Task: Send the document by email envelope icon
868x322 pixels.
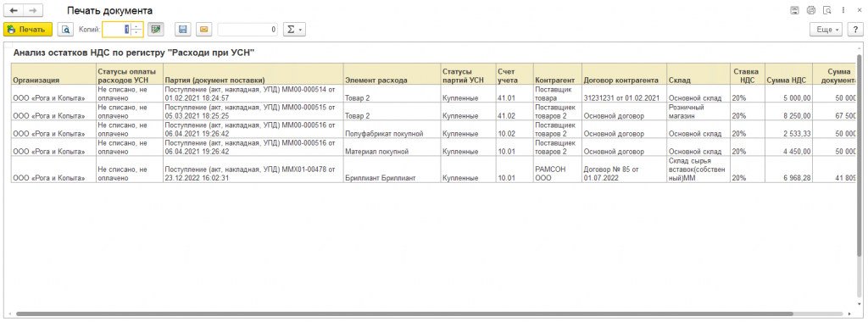Action: pyautogui.click(x=203, y=30)
